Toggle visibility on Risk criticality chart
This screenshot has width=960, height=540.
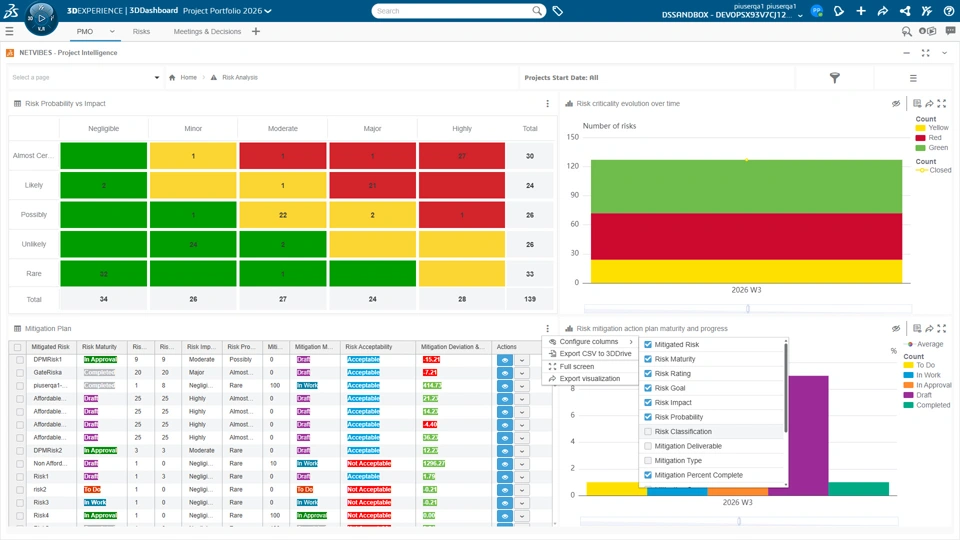pyautogui.click(x=896, y=103)
